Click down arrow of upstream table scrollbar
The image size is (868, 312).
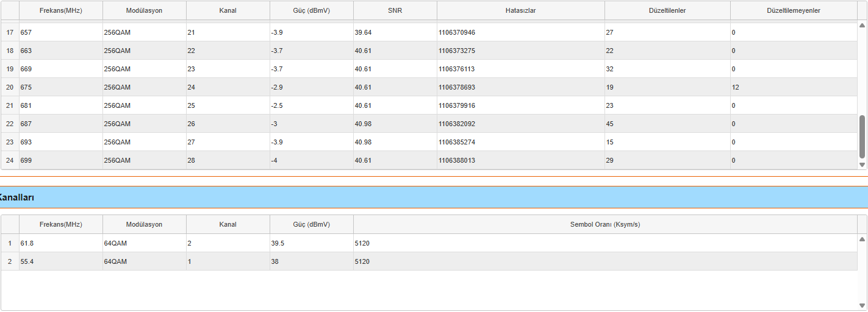click(862, 305)
